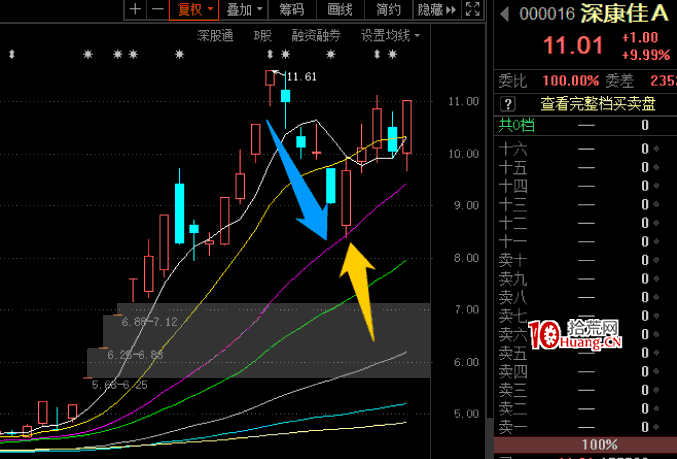Click the diamond icon in 卖十 row

656,260
